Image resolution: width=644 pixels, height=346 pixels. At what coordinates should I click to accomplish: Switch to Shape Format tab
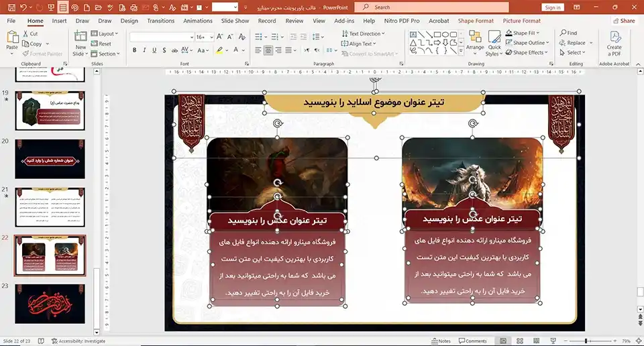[476, 21]
